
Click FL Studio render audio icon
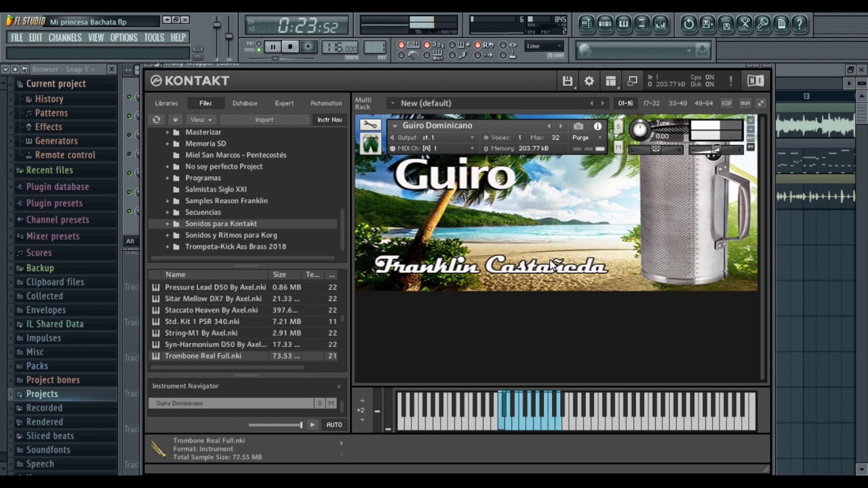(726, 24)
